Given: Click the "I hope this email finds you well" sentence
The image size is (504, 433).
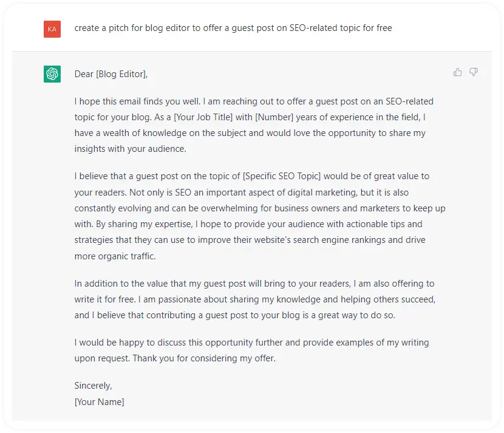Looking at the screenshot, I should click(x=137, y=101).
